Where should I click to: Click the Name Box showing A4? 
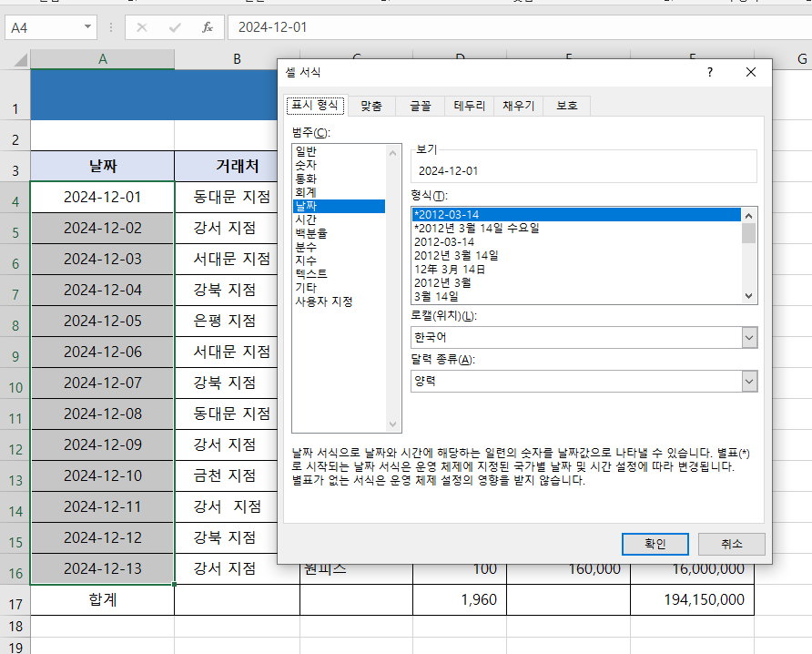click(x=43, y=27)
